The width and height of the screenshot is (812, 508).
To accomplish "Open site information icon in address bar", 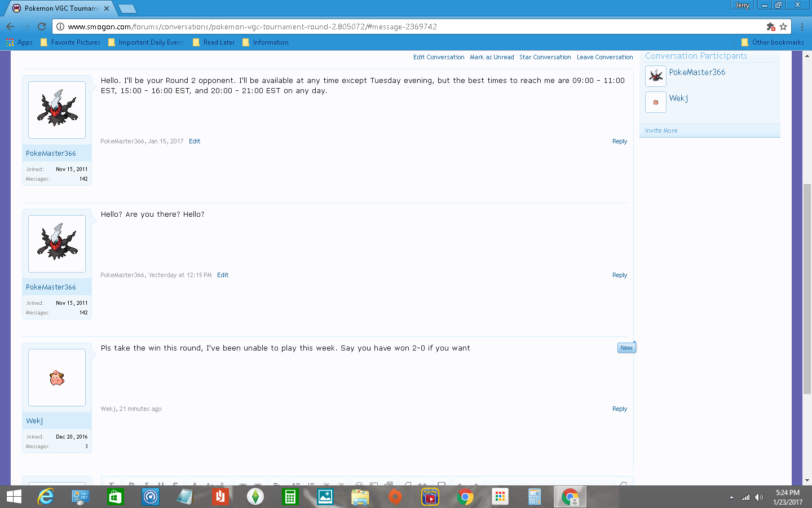I will (x=60, y=27).
